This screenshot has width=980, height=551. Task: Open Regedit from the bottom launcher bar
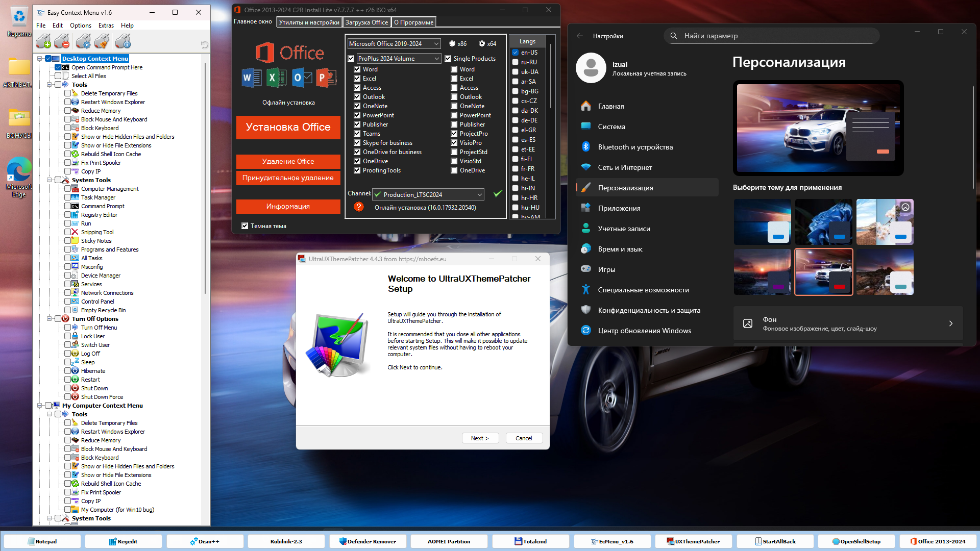point(123,541)
